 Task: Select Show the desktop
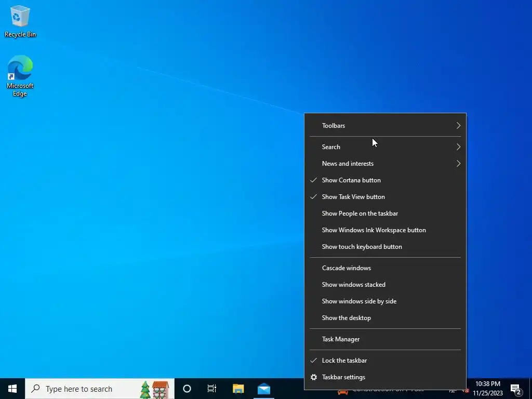point(385,318)
